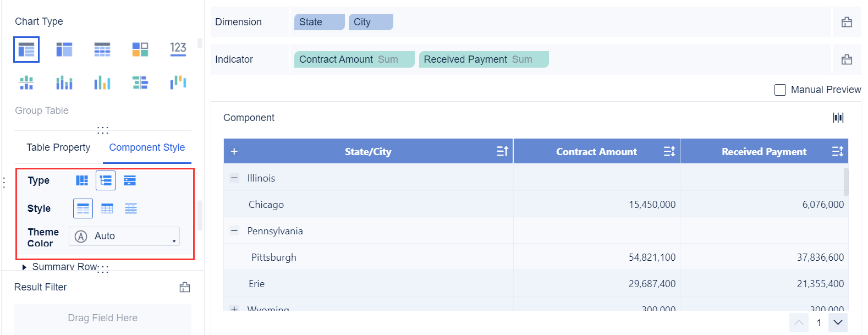
Task: Select the Group Table chart type
Action: point(26,50)
